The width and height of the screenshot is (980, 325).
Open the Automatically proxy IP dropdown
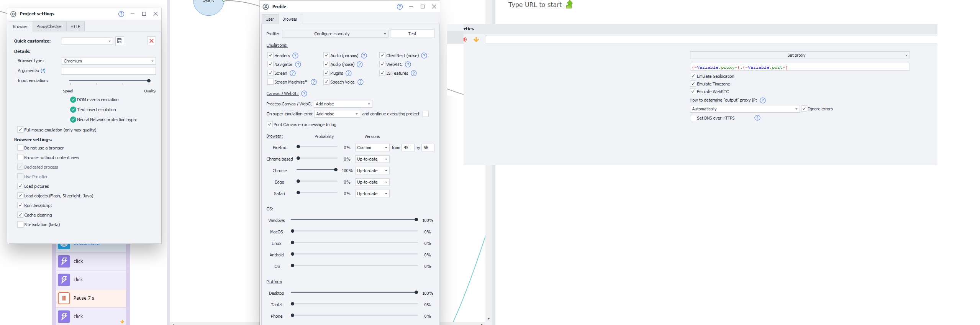(745, 109)
